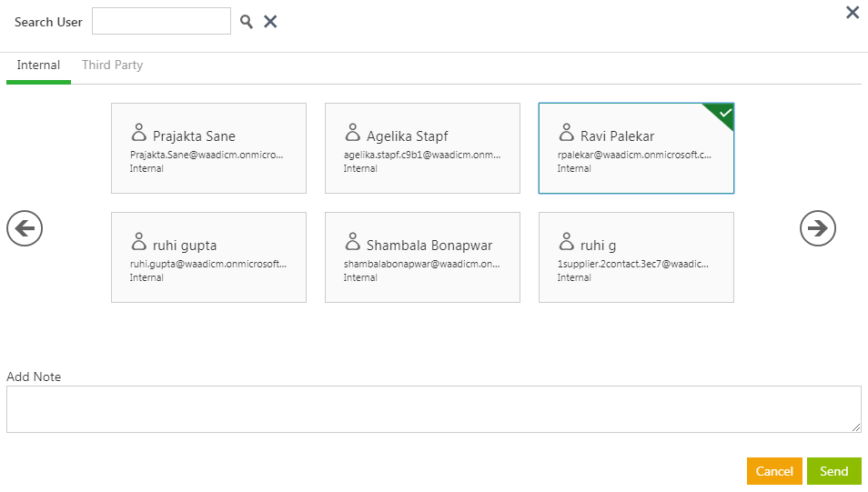
Task: Click the orange Cancel button
Action: point(774,471)
